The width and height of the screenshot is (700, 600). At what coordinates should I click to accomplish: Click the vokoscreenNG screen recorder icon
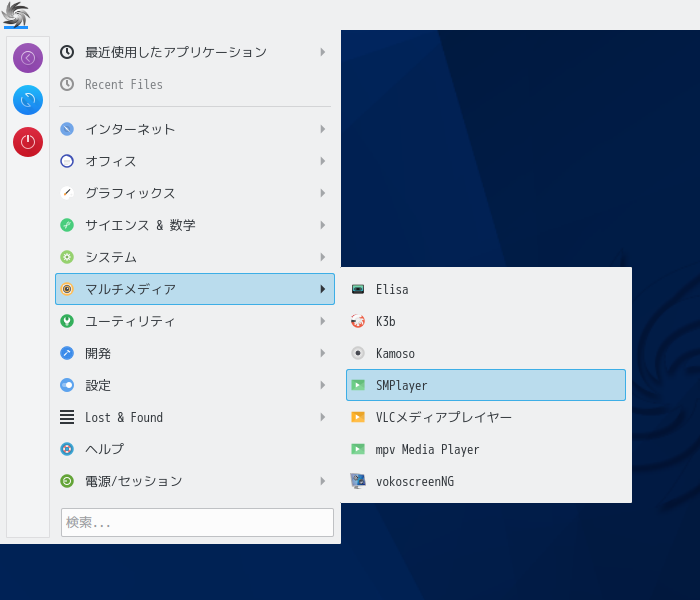click(358, 481)
